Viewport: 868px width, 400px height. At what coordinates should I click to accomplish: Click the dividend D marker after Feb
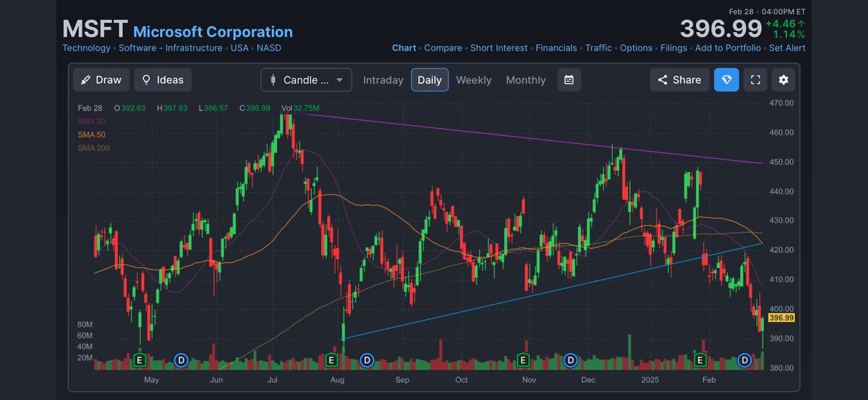(746, 359)
